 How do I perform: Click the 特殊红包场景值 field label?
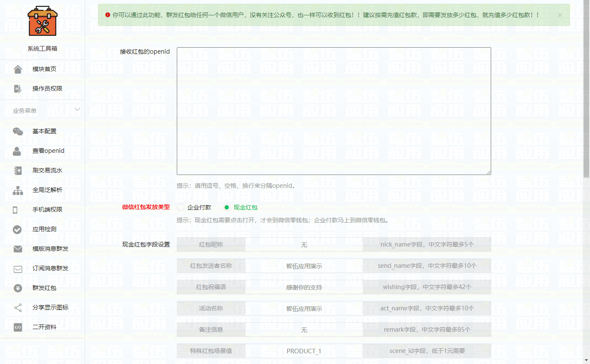(x=211, y=351)
